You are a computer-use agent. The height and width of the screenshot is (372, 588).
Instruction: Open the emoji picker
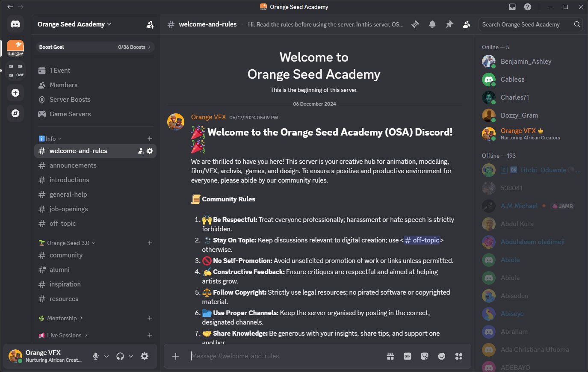click(x=442, y=356)
